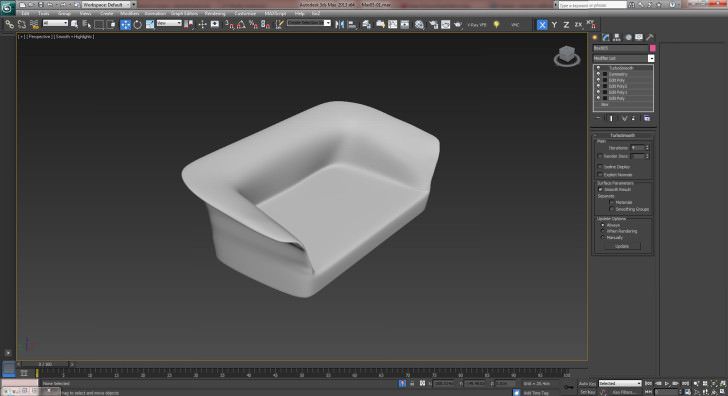Click Configure Modifier Sets icon
The height and width of the screenshot is (396, 728).
647,118
